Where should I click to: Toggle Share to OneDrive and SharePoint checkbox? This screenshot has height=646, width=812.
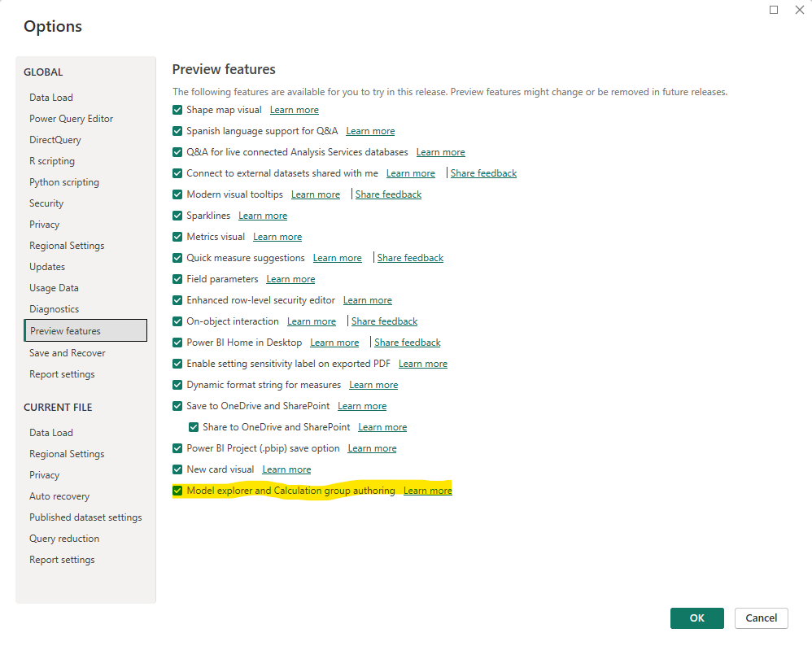[194, 427]
